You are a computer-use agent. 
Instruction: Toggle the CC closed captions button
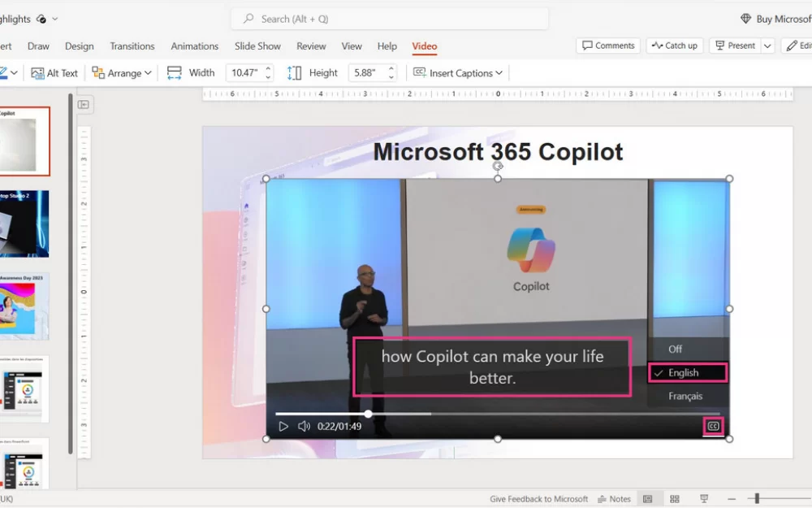713,426
